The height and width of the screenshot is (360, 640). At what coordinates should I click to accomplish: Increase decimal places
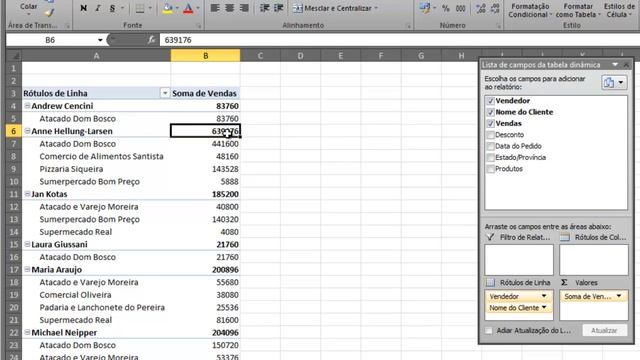click(481, 8)
